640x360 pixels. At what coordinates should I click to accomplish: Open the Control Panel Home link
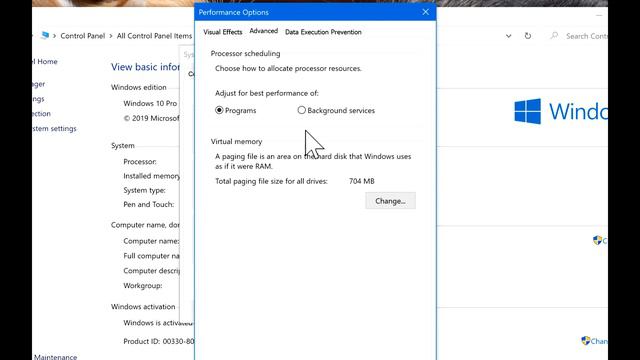[45, 62]
